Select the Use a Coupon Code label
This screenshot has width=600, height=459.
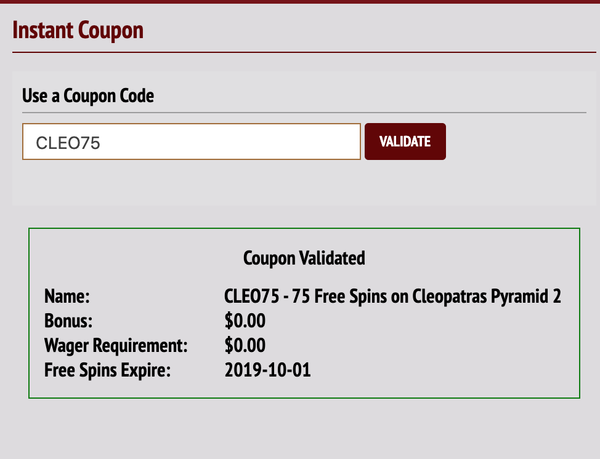89,96
